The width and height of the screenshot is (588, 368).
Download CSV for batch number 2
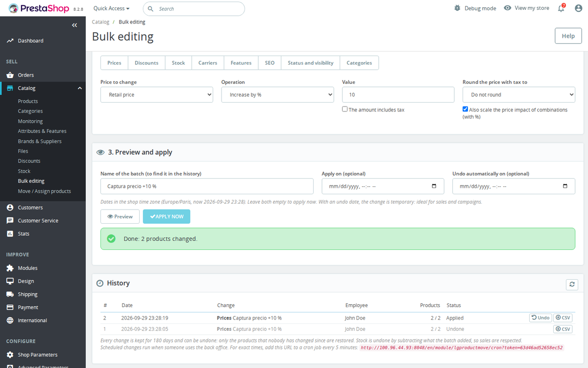[563, 318]
